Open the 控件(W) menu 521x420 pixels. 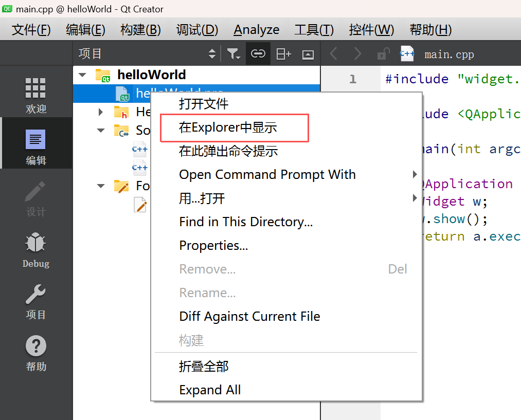371,30
